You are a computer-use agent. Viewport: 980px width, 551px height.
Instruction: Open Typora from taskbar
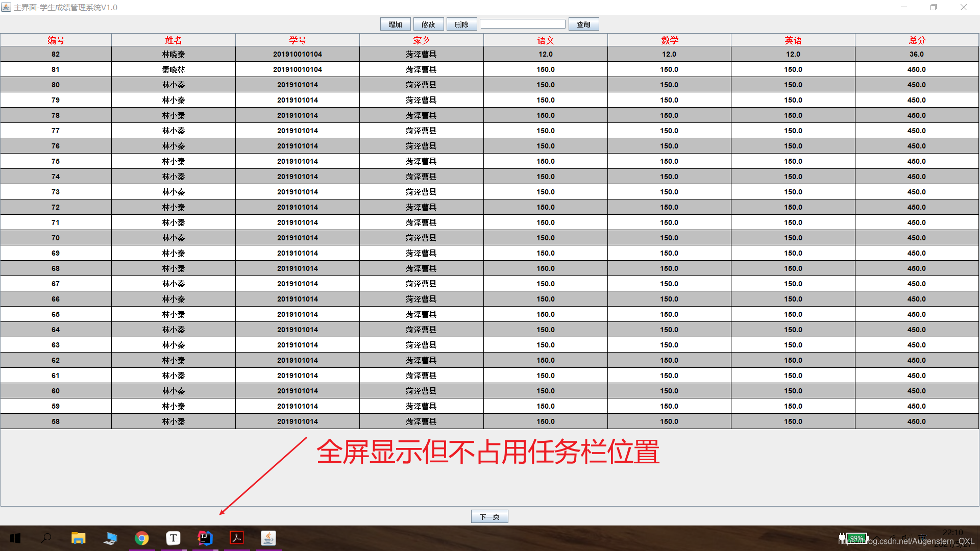coord(174,538)
